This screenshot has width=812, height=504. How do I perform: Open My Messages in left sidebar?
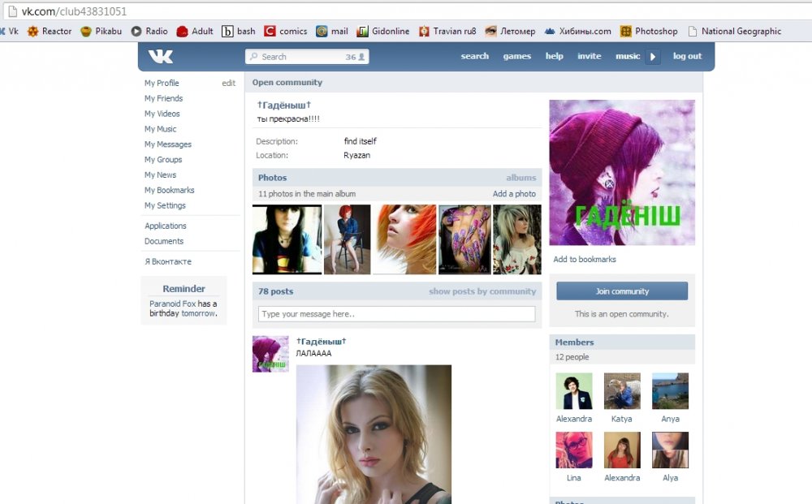click(x=168, y=144)
